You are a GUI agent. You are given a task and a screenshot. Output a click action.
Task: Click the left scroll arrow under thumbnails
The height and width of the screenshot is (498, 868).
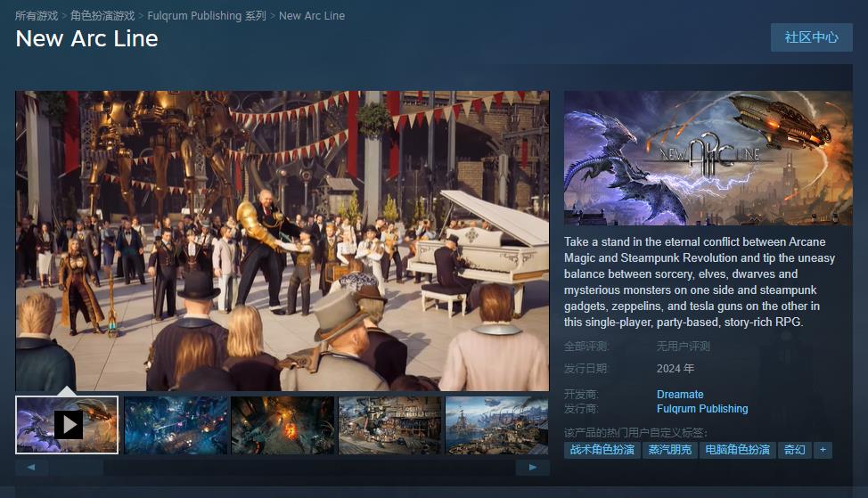(32, 467)
